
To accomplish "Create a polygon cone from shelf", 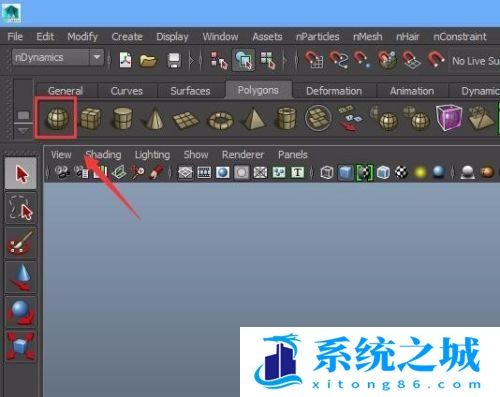I will (x=154, y=118).
